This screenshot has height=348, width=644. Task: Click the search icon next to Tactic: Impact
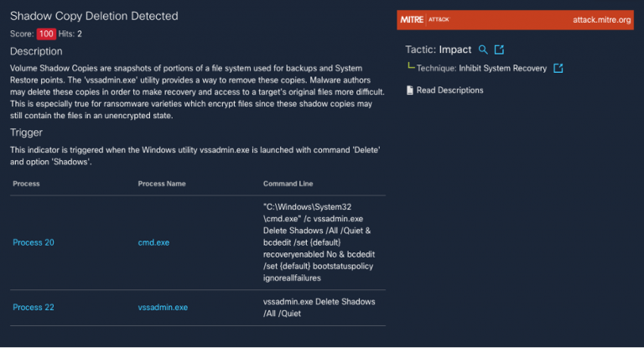click(483, 50)
